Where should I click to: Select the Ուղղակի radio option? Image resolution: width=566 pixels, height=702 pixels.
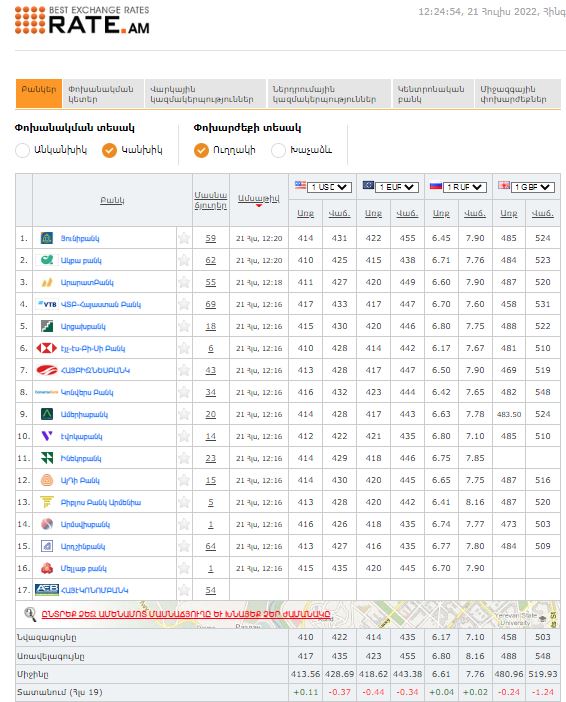[x=201, y=150]
